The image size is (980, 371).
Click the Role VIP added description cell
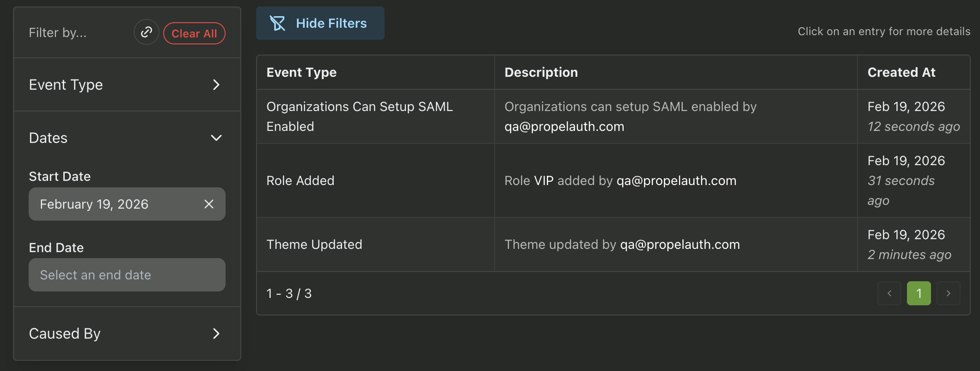click(620, 180)
